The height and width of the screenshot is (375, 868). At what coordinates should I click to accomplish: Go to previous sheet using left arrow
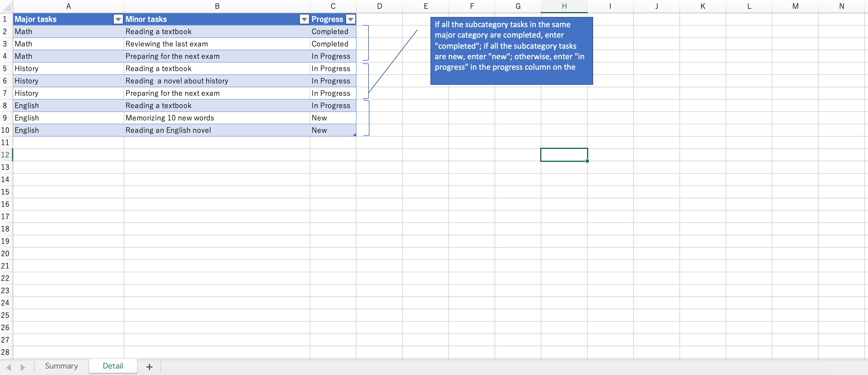pos(9,367)
